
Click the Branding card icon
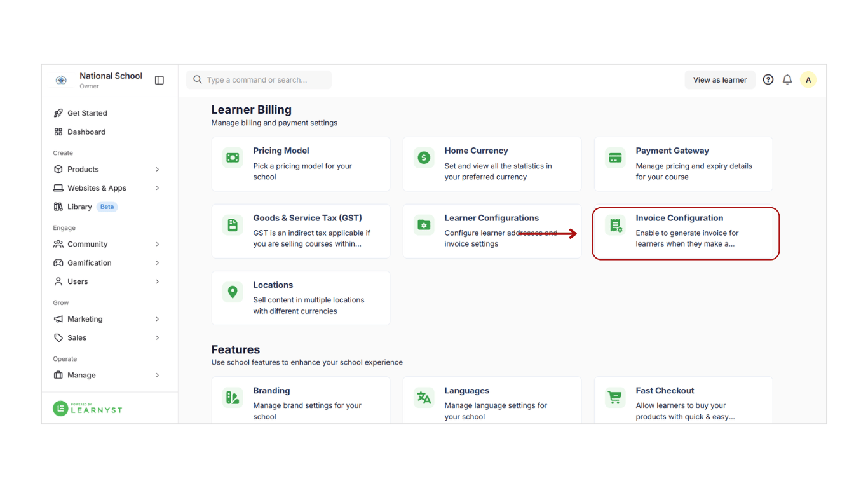point(233,398)
